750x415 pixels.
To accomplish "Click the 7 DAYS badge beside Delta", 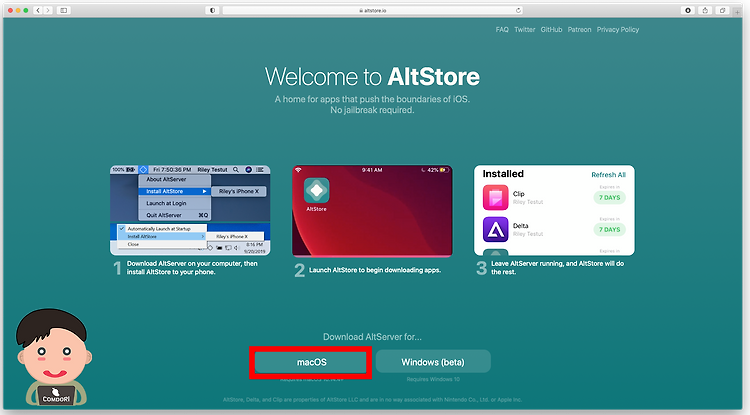I will 609,229.
